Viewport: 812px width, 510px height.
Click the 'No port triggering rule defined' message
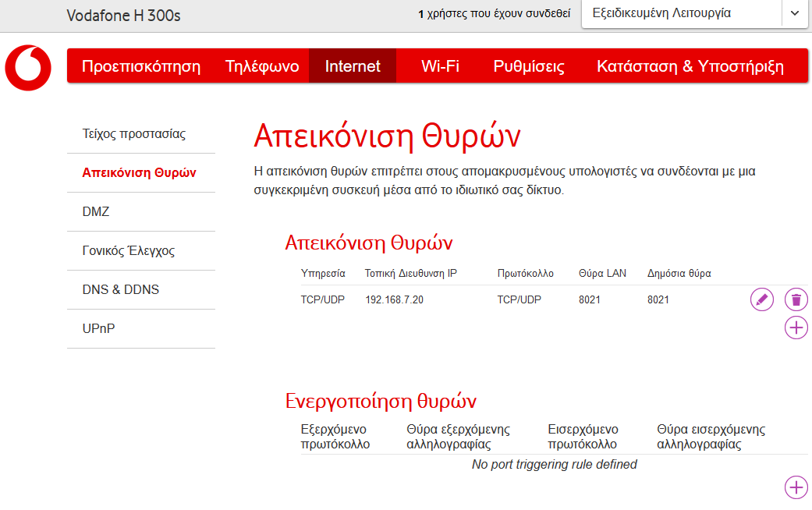coord(554,465)
